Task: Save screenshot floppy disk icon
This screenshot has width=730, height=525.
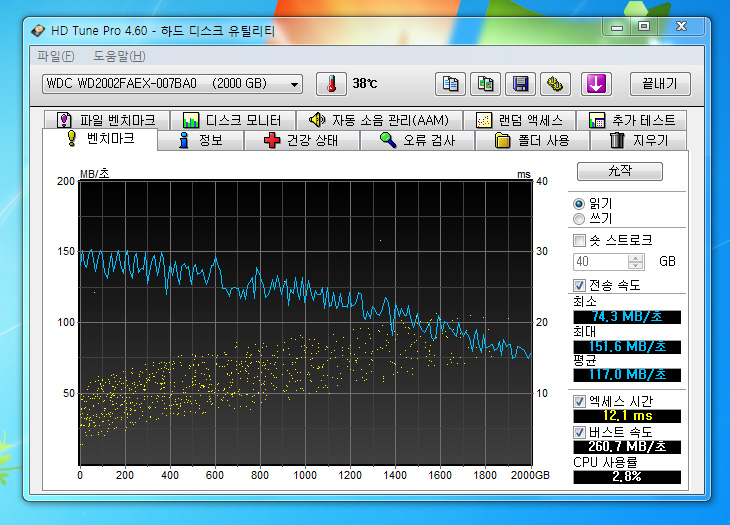Action: (x=520, y=84)
